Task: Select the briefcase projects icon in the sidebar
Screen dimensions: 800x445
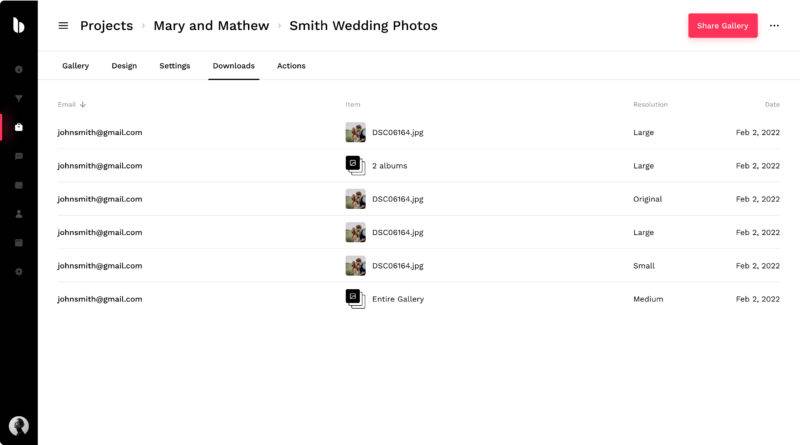Action: click(19, 127)
